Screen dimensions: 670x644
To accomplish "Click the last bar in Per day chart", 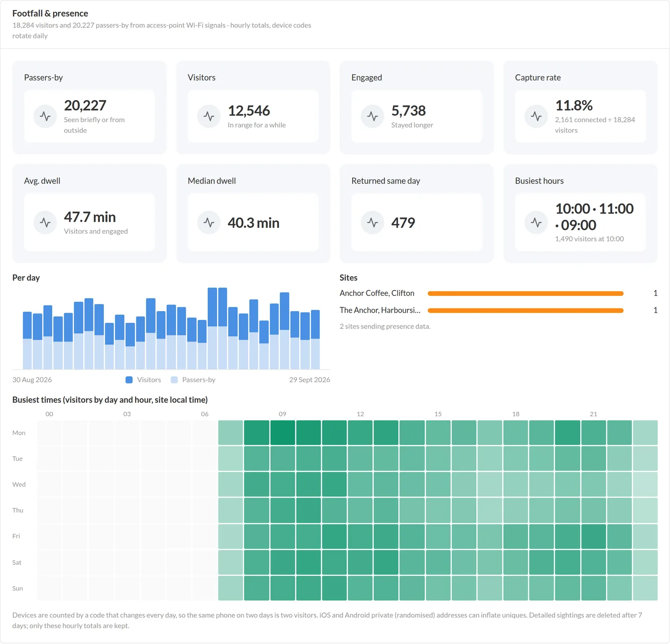I will pos(315,339).
